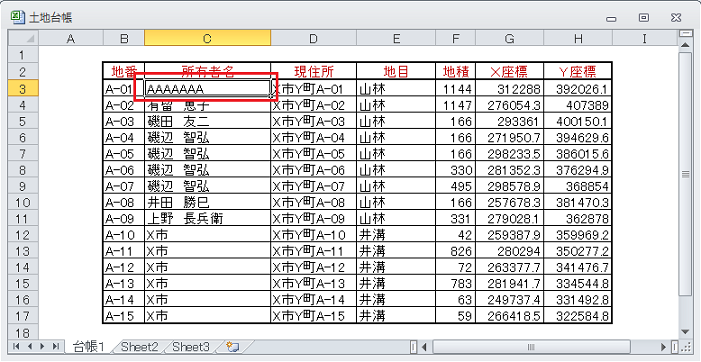Screen dimensions: 701x362
Task: Click the horizontal scrollbar thumb
Action: [x=531, y=346]
